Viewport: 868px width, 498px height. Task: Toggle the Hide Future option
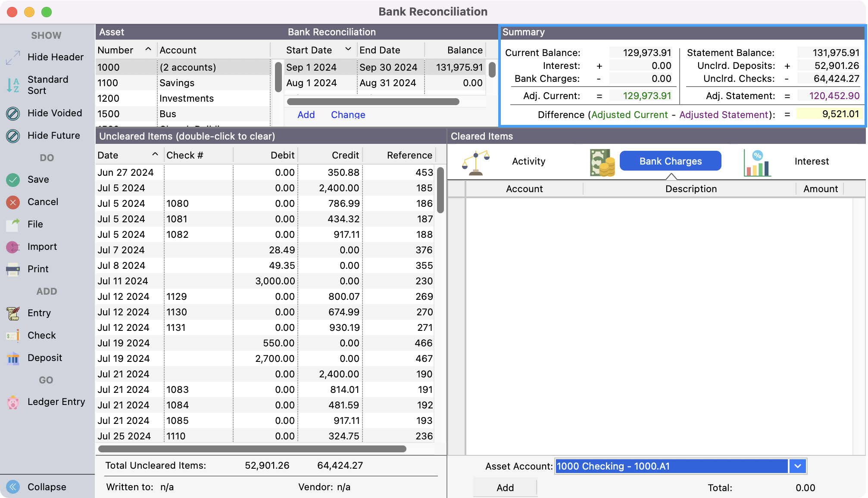[x=13, y=136]
